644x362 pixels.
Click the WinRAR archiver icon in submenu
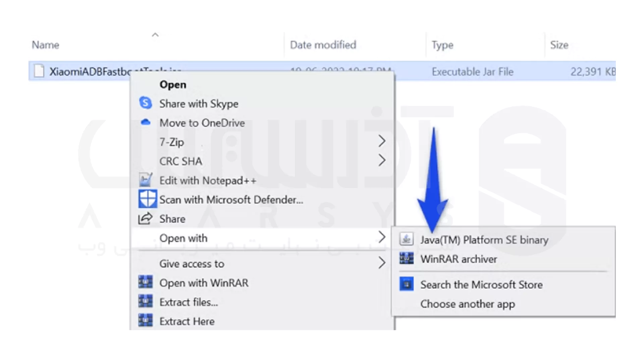tap(407, 258)
